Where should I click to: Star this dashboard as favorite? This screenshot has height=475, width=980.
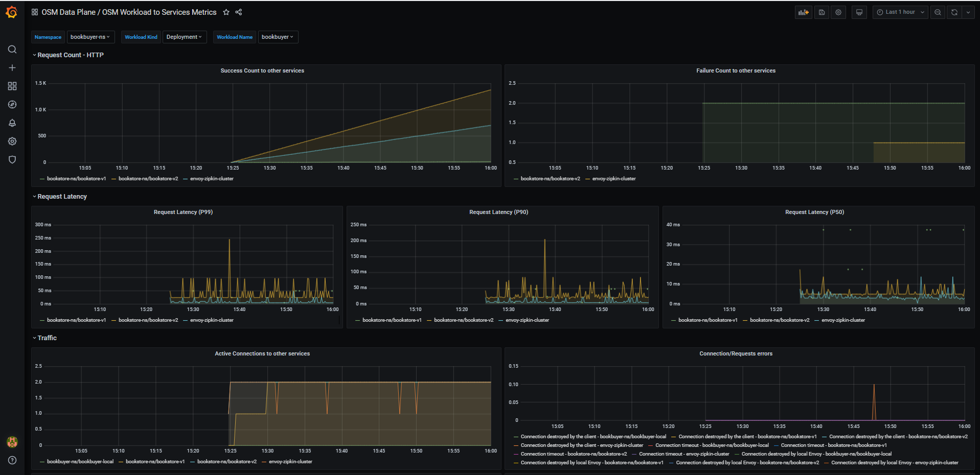point(226,12)
